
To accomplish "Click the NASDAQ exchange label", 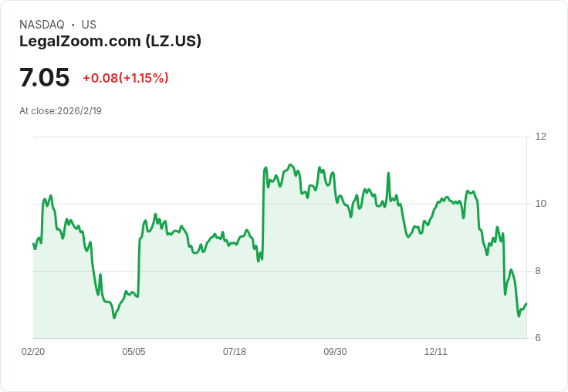I will coord(42,25).
